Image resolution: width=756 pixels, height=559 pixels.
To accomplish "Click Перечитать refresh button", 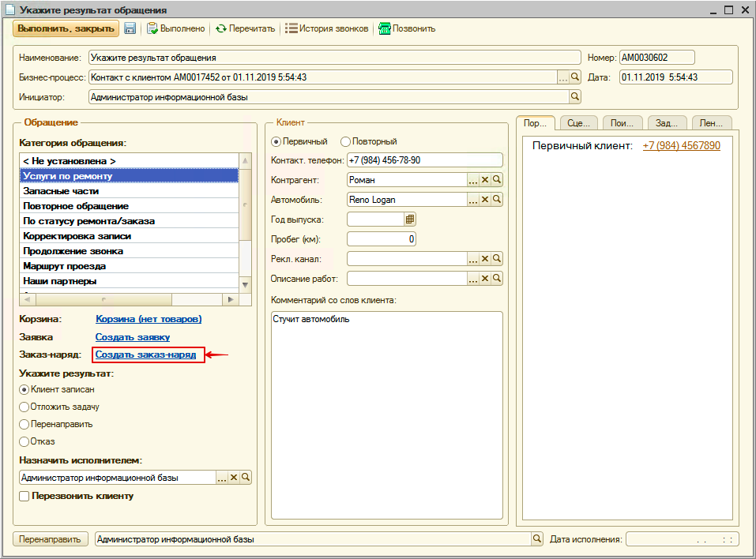I will coord(245,28).
